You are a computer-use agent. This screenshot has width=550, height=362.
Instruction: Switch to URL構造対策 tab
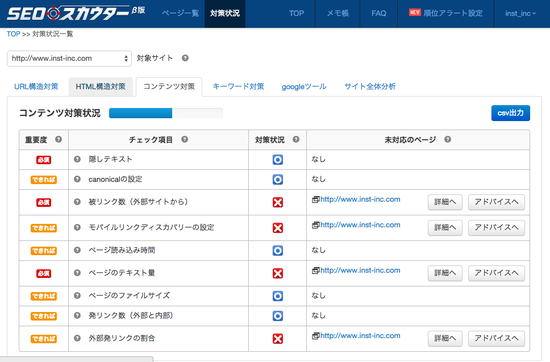coord(36,87)
